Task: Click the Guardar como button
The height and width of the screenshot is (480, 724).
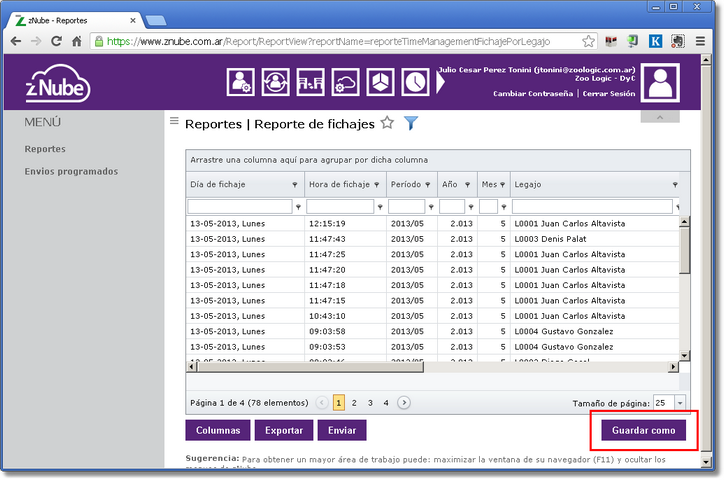Action: (x=642, y=430)
